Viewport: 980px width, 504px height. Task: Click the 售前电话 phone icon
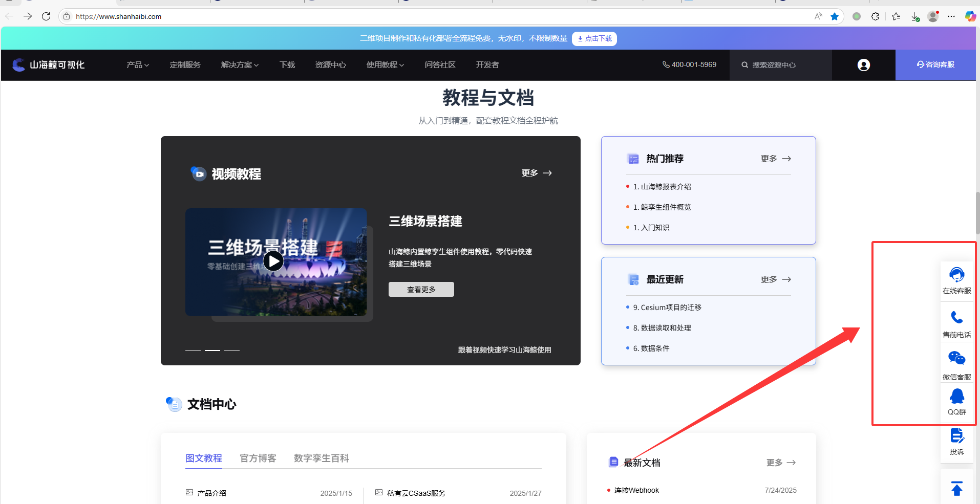point(956,317)
